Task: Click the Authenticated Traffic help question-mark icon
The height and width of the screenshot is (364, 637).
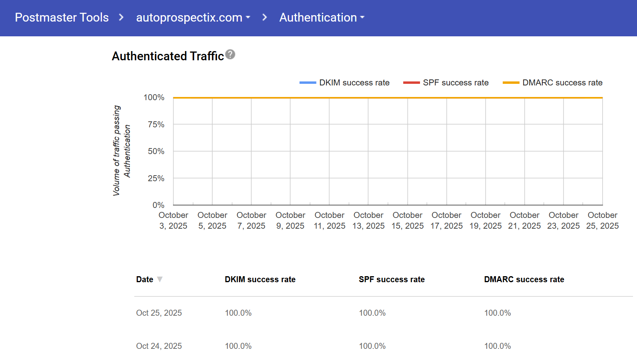Action: [x=230, y=54]
